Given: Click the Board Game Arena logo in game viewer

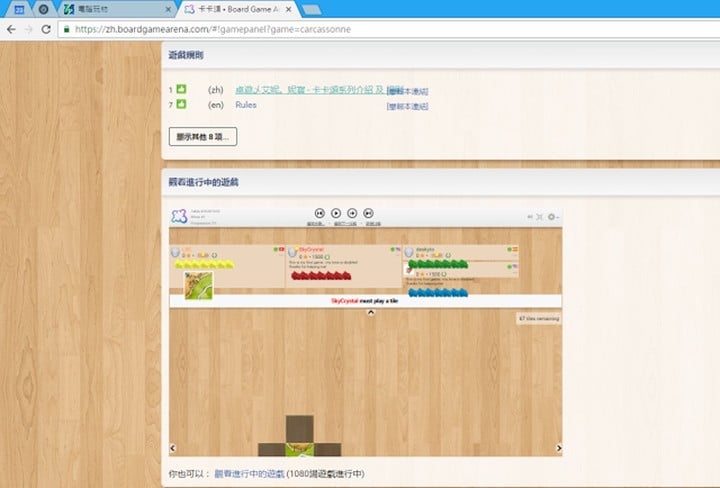Looking at the screenshot, I should [179, 216].
